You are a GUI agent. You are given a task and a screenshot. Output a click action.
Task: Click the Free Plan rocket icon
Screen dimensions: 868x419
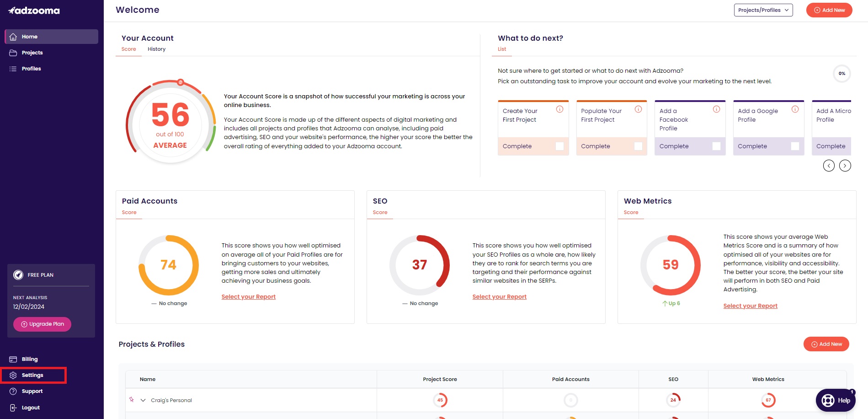pos(18,275)
